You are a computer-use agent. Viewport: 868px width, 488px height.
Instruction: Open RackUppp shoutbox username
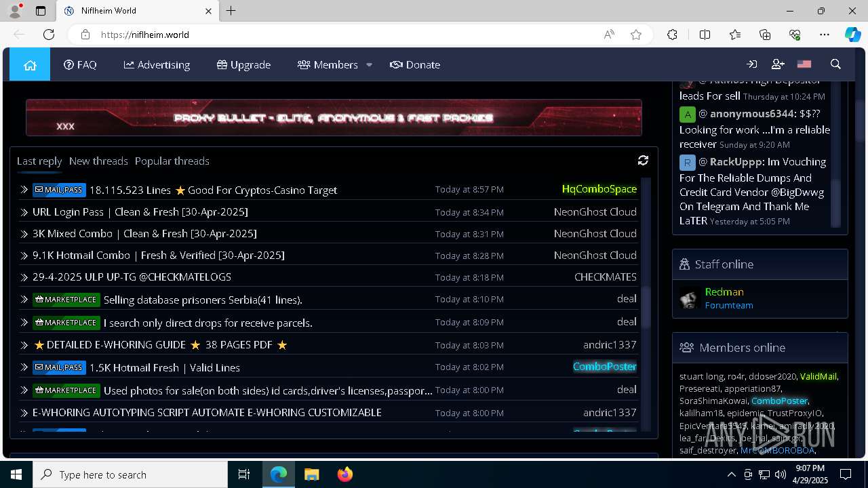coord(736,162)
